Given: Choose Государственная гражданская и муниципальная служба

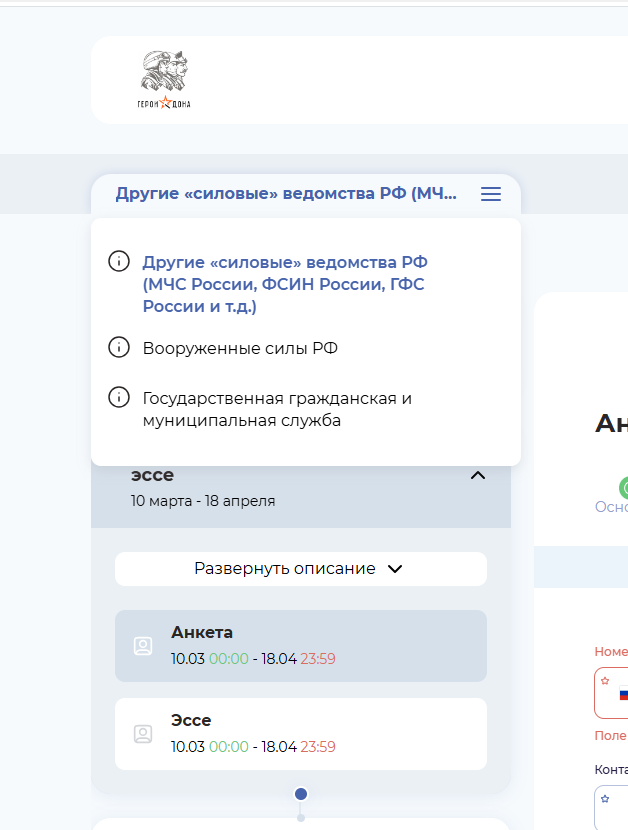Looking at the screenshot, I should pyautogui.click(x=277, y=409).
